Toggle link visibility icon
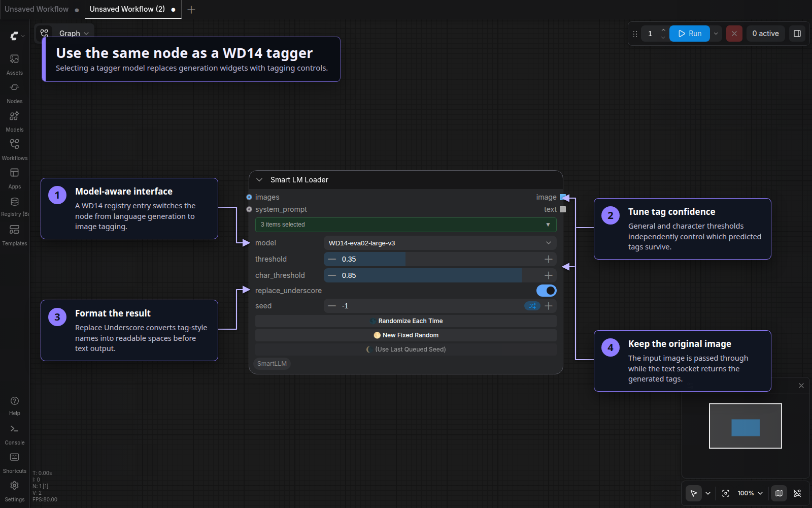The image size is (812, 508). tap(797, 493)
